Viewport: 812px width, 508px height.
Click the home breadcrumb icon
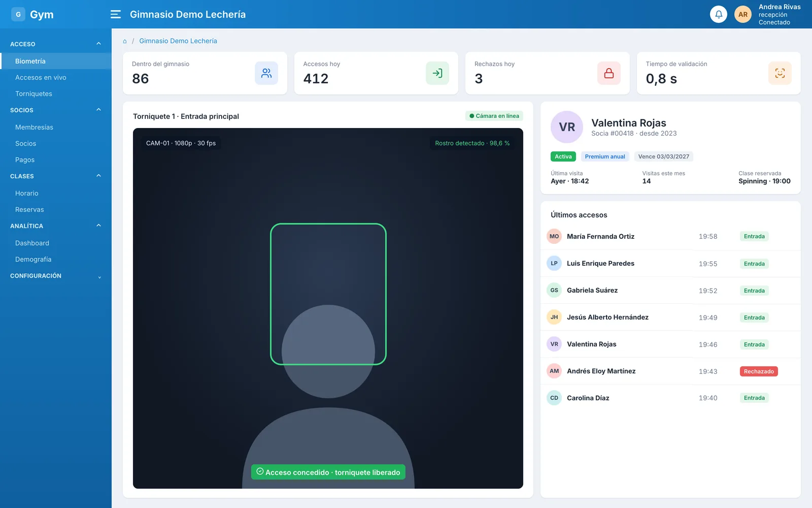pyautogui.click(x=125, y=41)
